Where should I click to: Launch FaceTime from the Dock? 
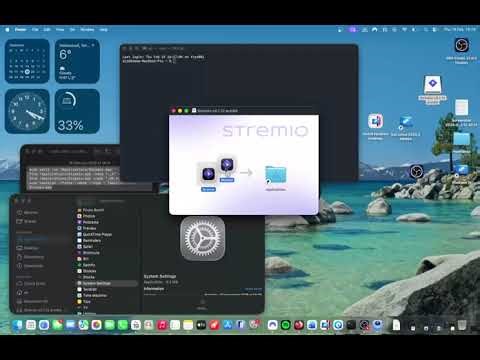[110, 325]
